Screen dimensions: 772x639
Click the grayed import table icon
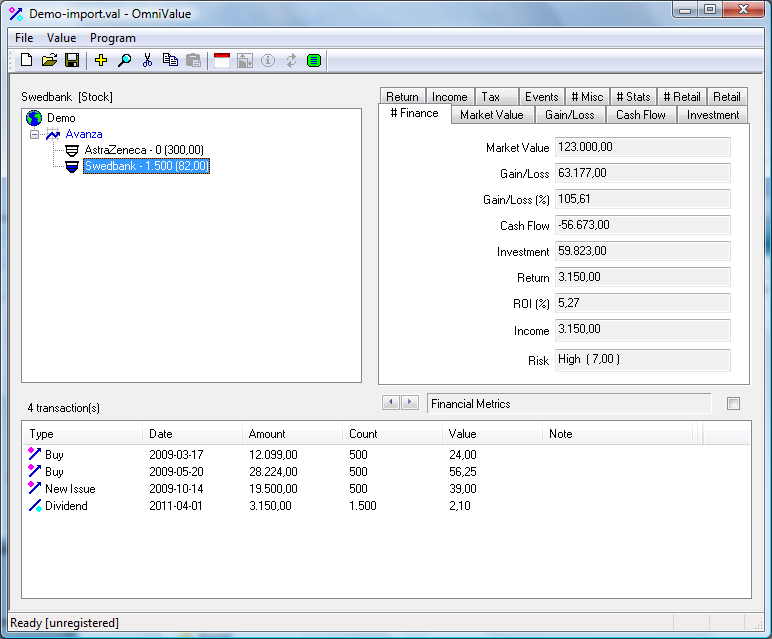(245, 61)
